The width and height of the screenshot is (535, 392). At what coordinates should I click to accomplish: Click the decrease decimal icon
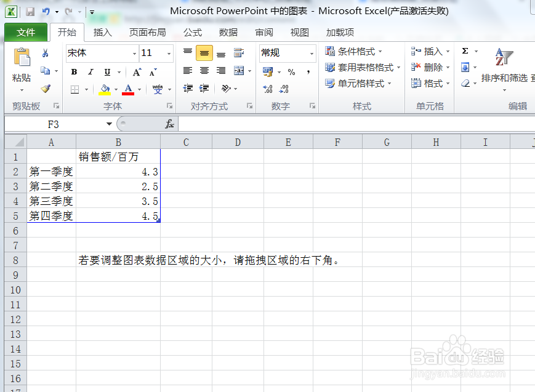click(x=284, y=89)
